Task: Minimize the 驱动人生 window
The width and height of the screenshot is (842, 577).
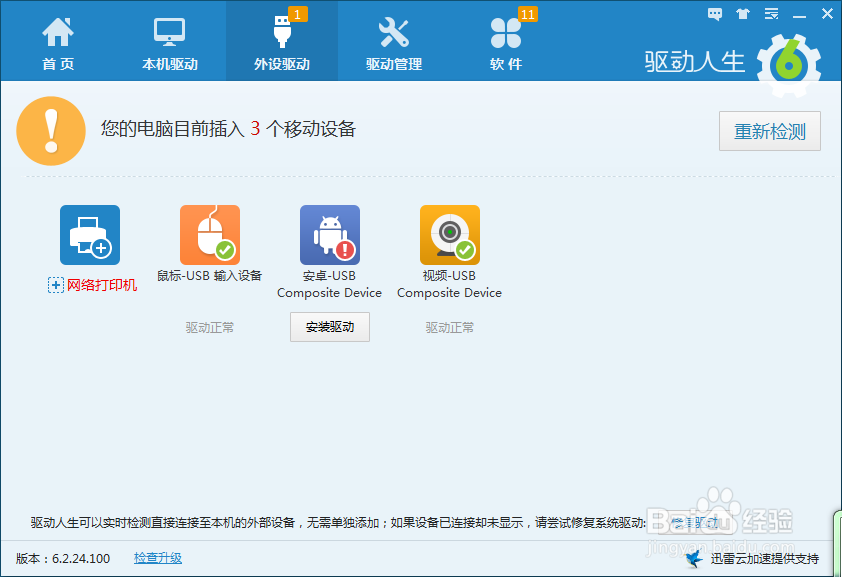Action: coord(800,15)
